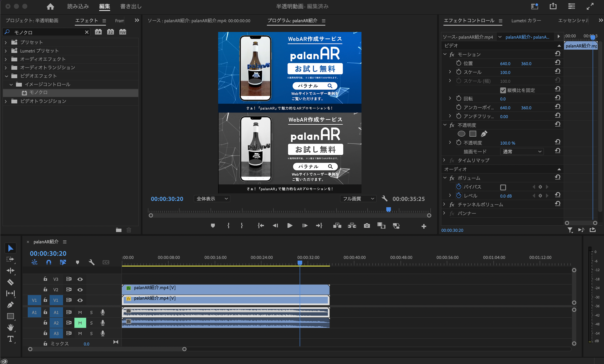
Task: Clear the モノクロ search field
Action: pos(87,32)
